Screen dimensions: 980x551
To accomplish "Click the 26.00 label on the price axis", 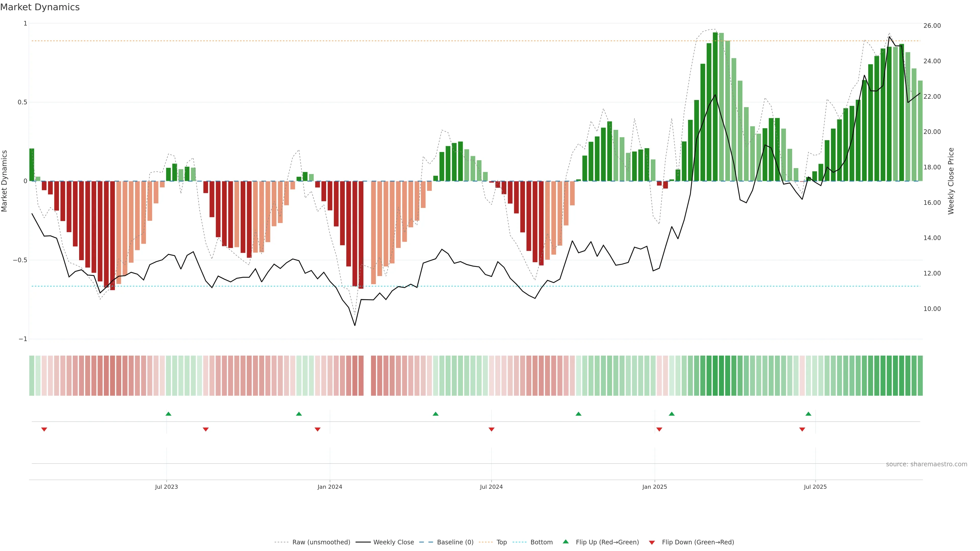I will tap(932, 26).
